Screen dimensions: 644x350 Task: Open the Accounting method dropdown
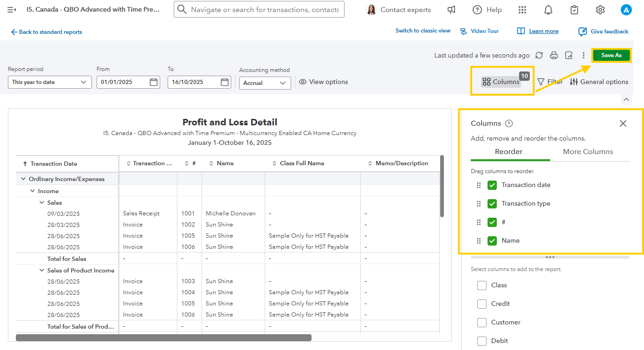pos(265,83)
